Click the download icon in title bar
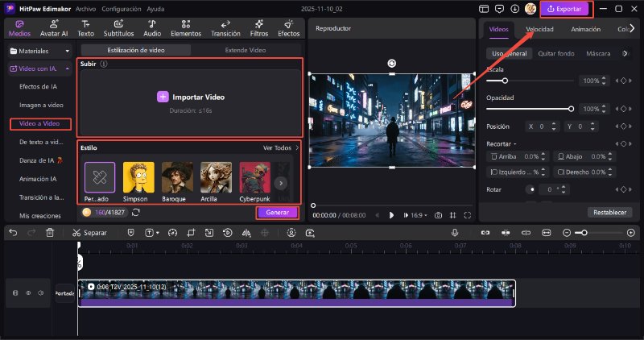The image size is (644, 340). (514, 9)
